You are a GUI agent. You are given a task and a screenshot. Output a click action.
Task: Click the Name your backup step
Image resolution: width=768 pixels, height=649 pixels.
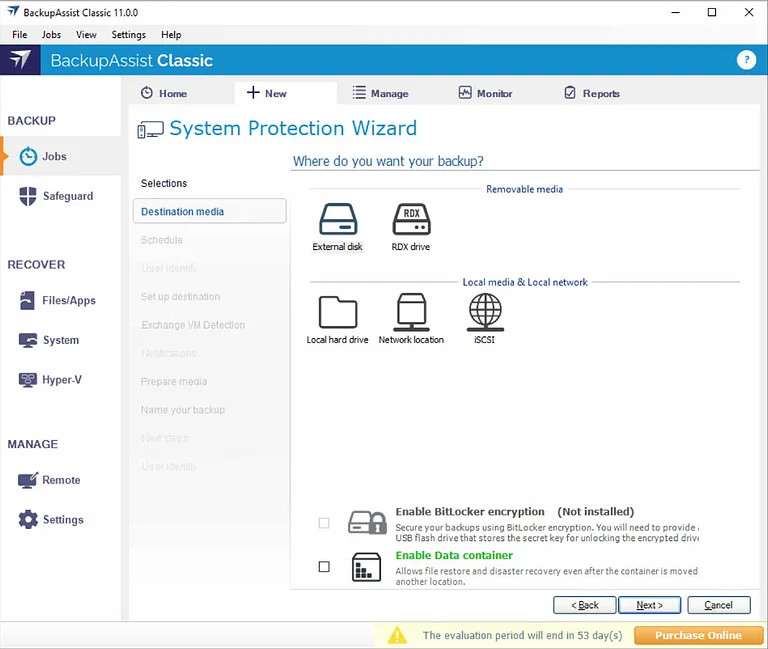183,409
